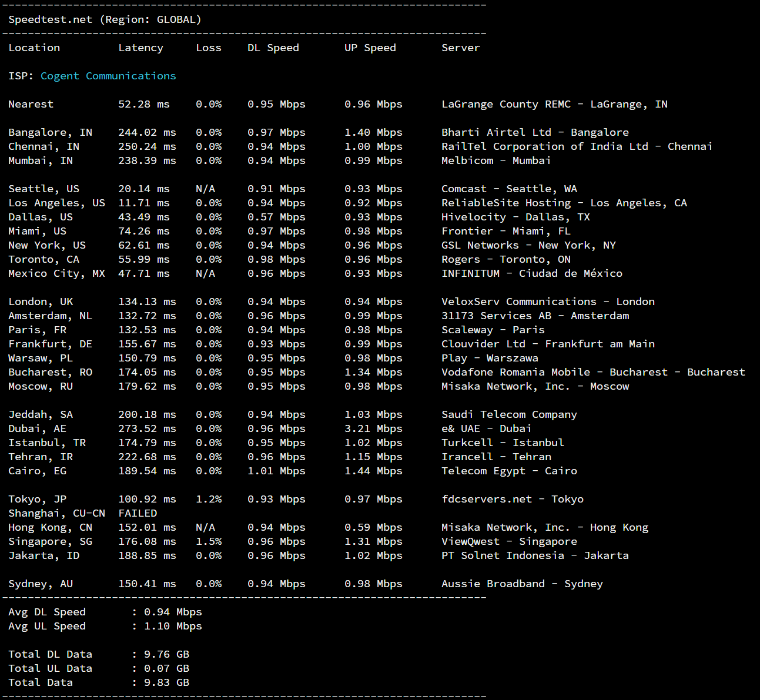This screenshot has height=700, width=760.
Task: Select the Sydney, AU location text
Action: [41, 584]
